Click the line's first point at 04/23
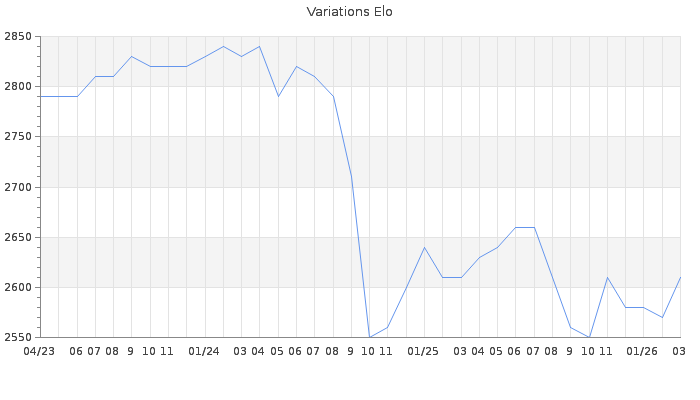Viewport: 700px width, 400px height. (41, 97)
